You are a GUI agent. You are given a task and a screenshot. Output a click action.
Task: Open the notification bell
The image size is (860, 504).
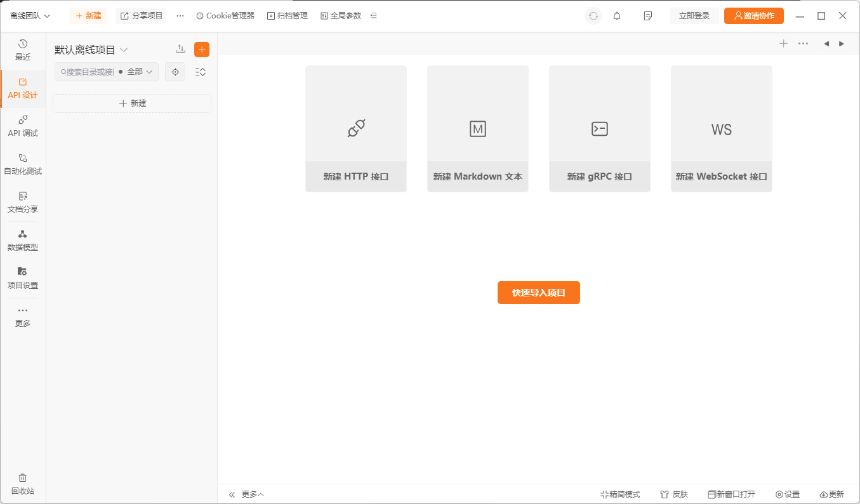pos(617,16)
